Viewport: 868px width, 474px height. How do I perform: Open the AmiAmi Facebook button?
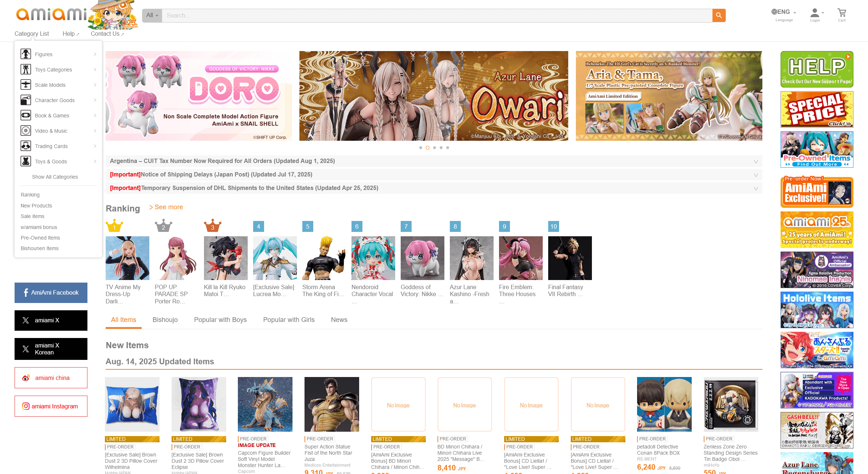tap(51, 293)
